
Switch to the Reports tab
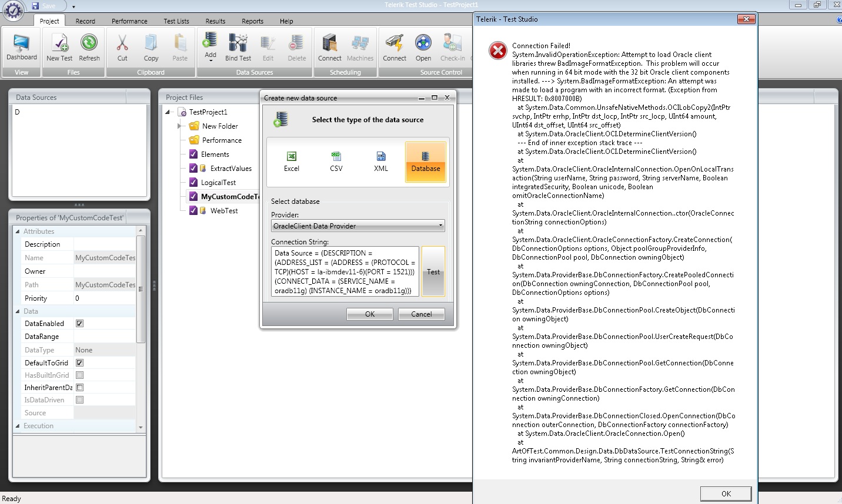tap(252, 21)
